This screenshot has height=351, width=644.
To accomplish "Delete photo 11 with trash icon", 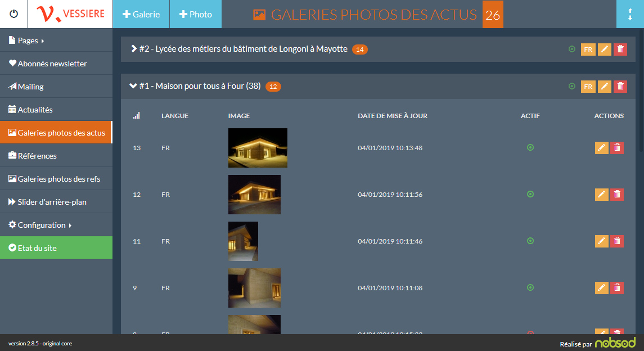I will pos(617,241).
